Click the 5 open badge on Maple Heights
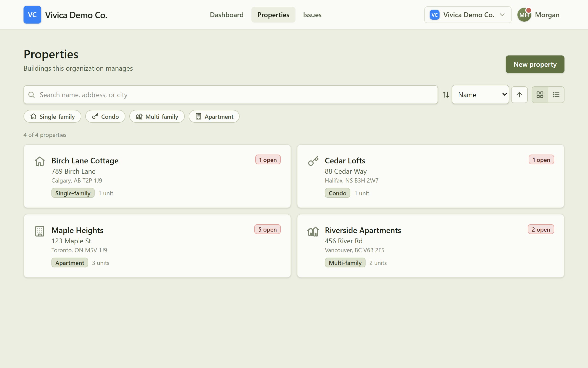The height and width of the screenshot is (368, 588). 267,229
